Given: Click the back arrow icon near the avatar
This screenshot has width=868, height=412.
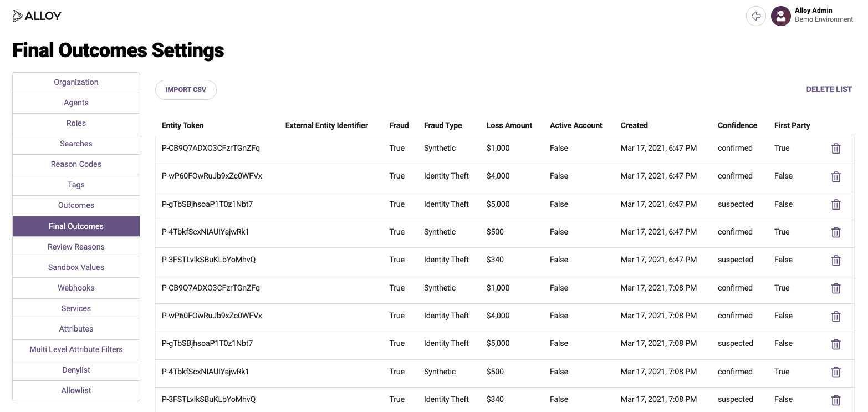Looking at the screenshot, I should pyautogui.click(x=755, y=16).
